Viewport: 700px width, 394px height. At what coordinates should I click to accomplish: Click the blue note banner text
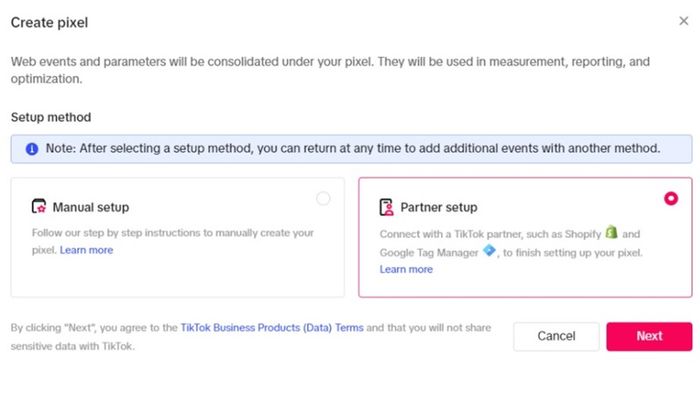[353, 148]
